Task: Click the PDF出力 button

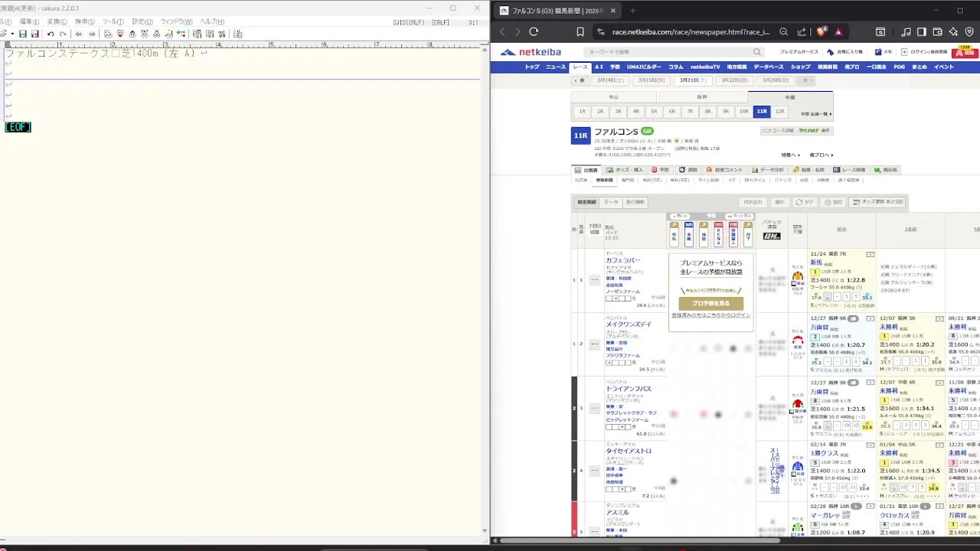Action: tap(753, 202)
